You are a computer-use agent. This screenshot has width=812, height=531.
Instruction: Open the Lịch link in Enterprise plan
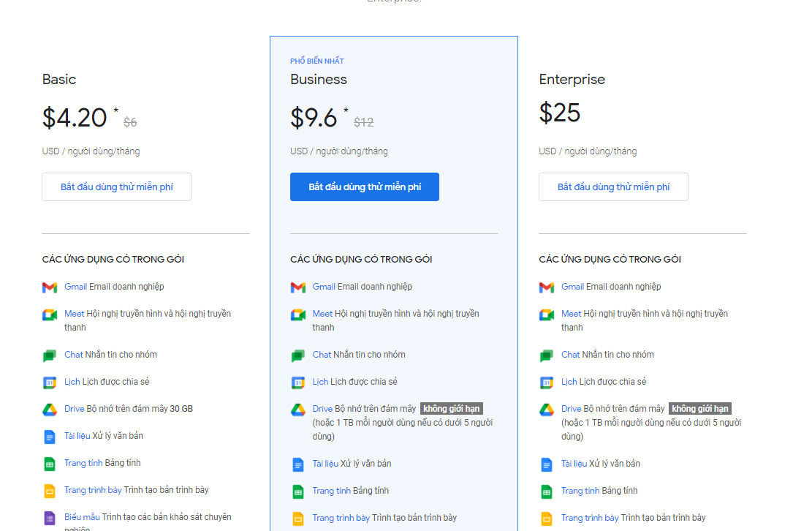pyautogui.click(x=569, y=382)
